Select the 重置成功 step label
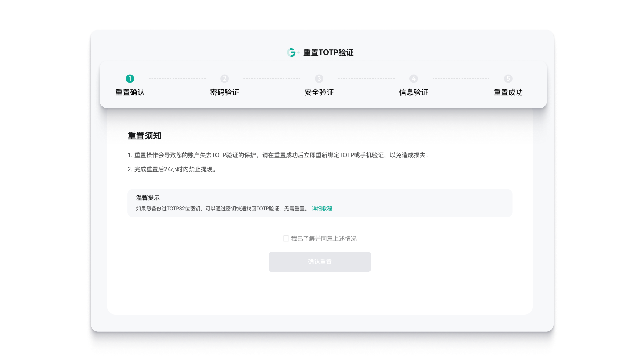Image resolution: width=644 pixels, height=362 pixels. (x=508, y=93)
